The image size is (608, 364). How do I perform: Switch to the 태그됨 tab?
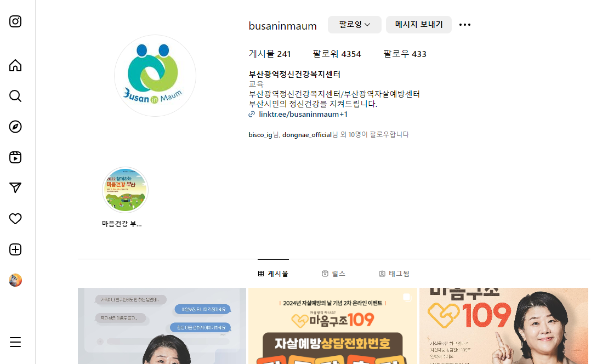point(394,274)
